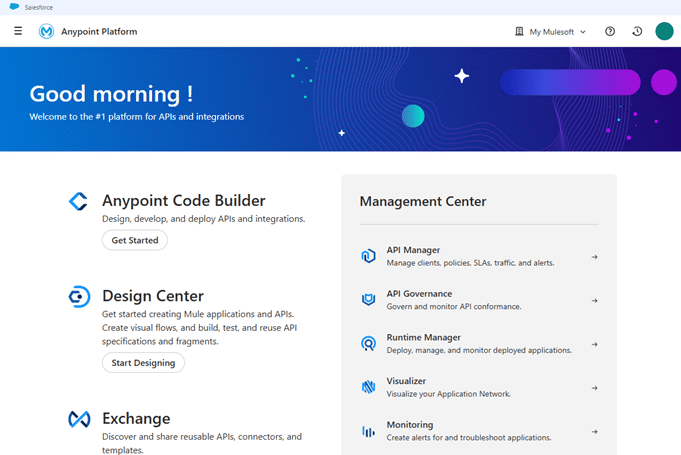
Task: Open Visualizer in Management Center
Action: [406, 381]
